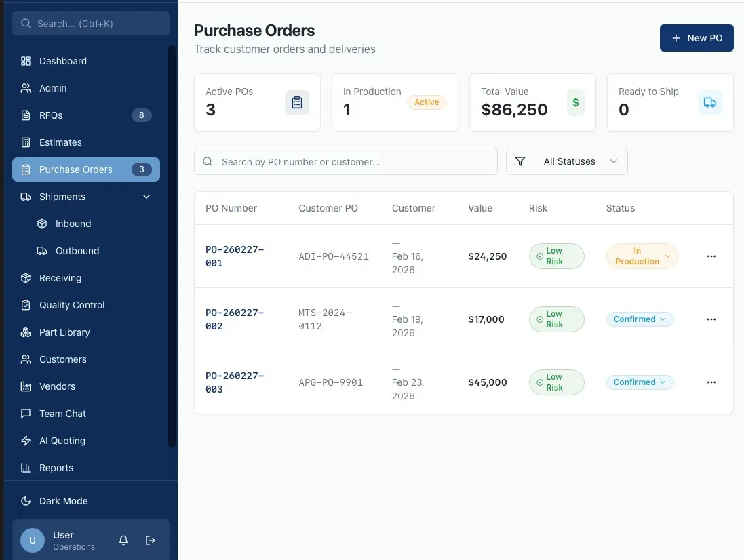The width and height of the screenshot is (744, 560).
Task: Open PO-260227-003 link
Action: point(235,382)
